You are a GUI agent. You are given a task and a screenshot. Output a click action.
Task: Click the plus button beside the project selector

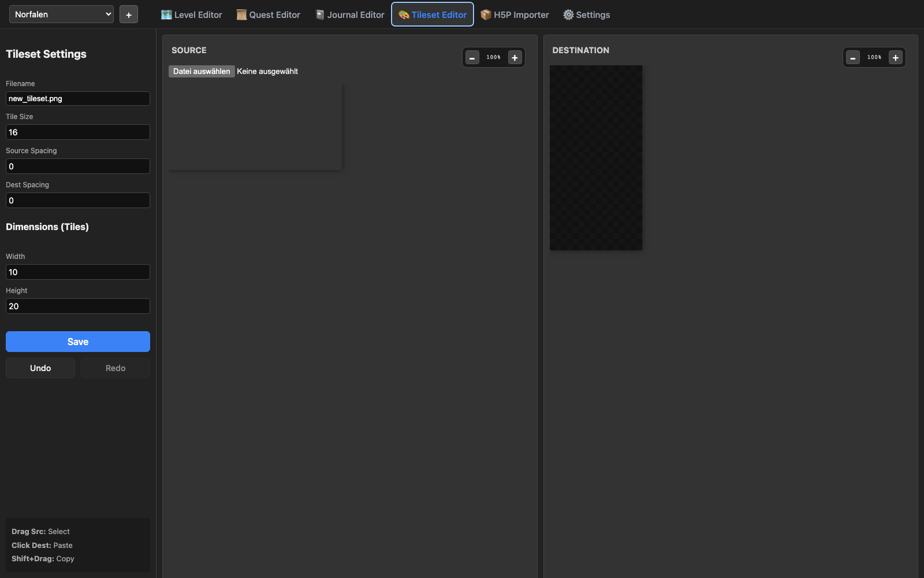[128, 14]
